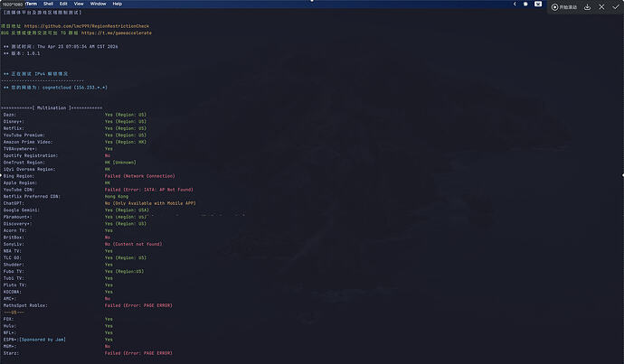Click the 'Disney+:' row label
The width and height of the screenshot is (624, 364).
point(14,122)
